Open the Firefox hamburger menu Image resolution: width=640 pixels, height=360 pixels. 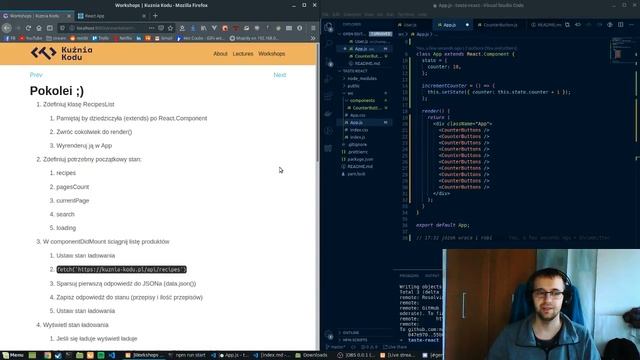313,28
